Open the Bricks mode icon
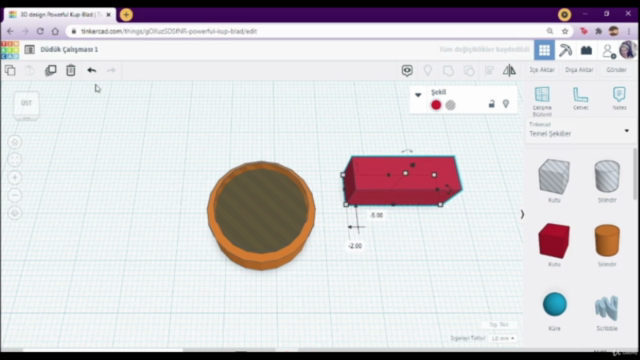 pyautogui.click(x=587, y=50)
